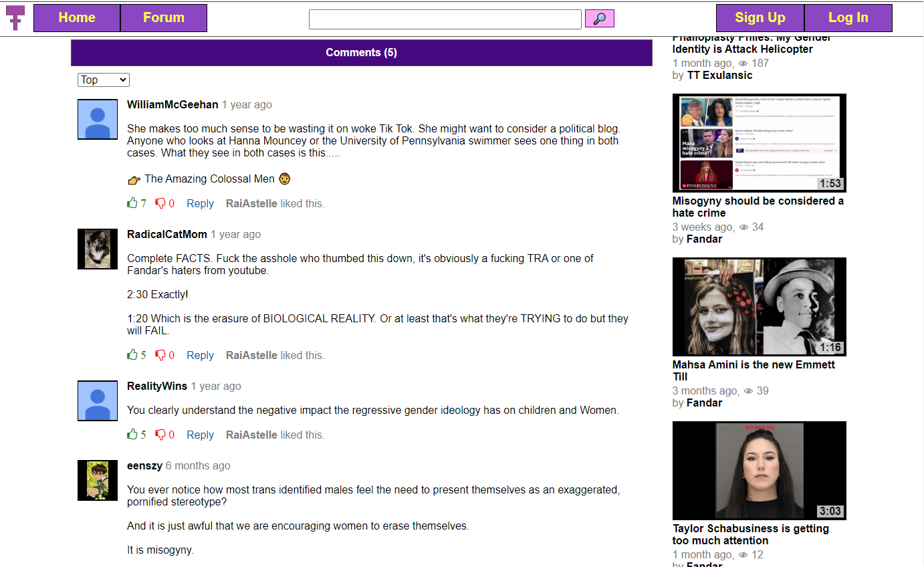Reply to RealityWins's comment

(200, 435)
